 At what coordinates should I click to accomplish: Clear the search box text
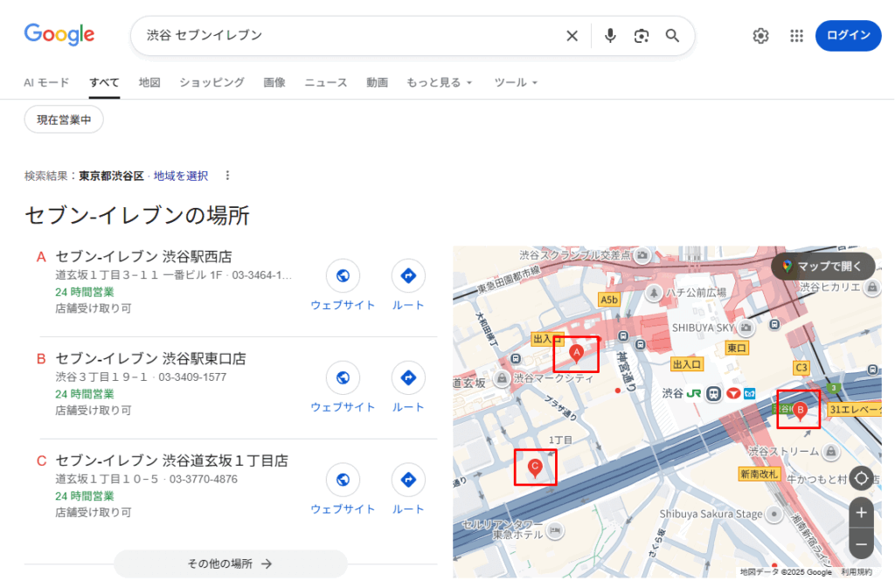click(572, 36)
